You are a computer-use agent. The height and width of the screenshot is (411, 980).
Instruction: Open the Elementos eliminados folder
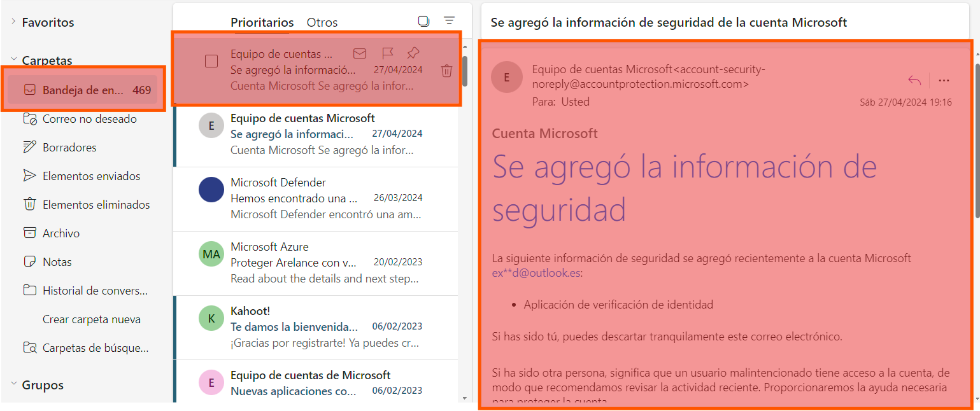pos(83,205)
